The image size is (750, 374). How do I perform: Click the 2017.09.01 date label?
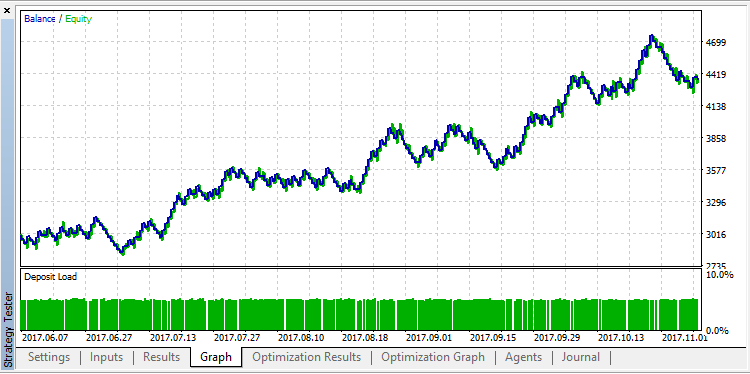tap(429, 338)
